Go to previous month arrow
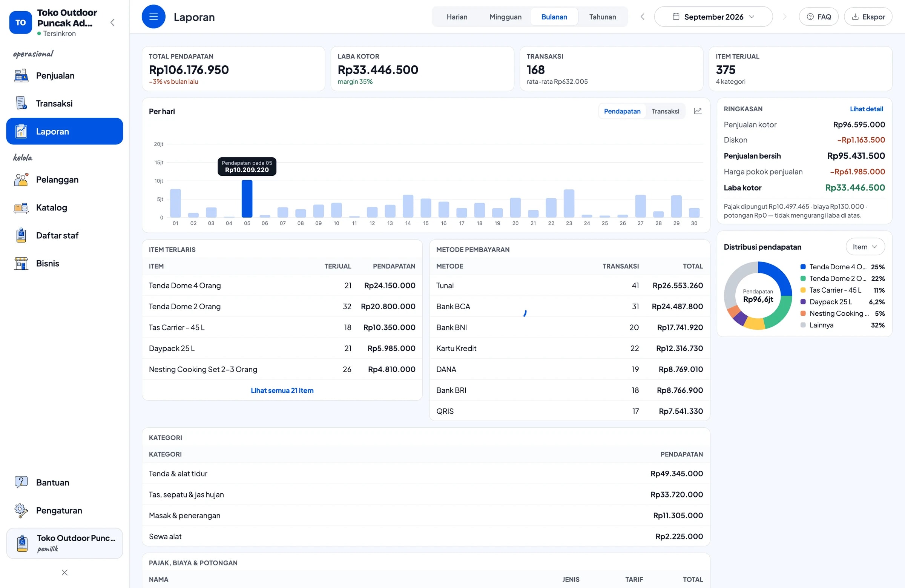This screenshot has width=905, height=588. [x=642, y=17]
